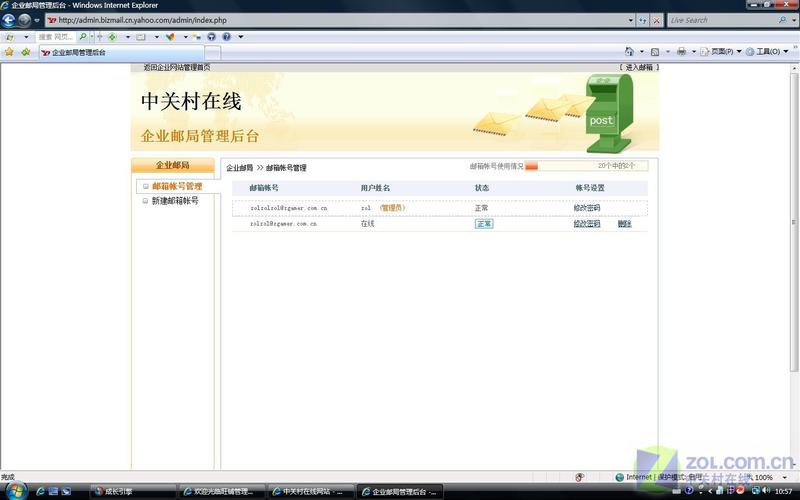The height and width of the screenshot is (500, 800).
Task: Launch Internet Explorer from quick launch
Action: click(40, 491)
